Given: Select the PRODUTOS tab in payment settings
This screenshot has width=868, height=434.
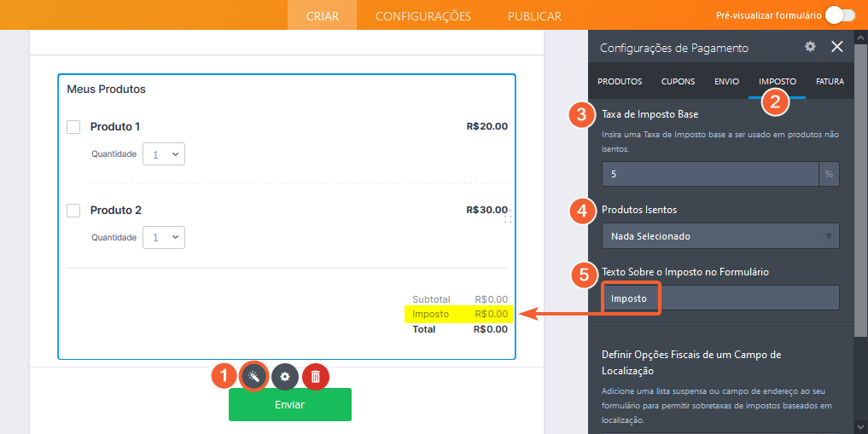Looking at the screenshot, I should 620,82.
